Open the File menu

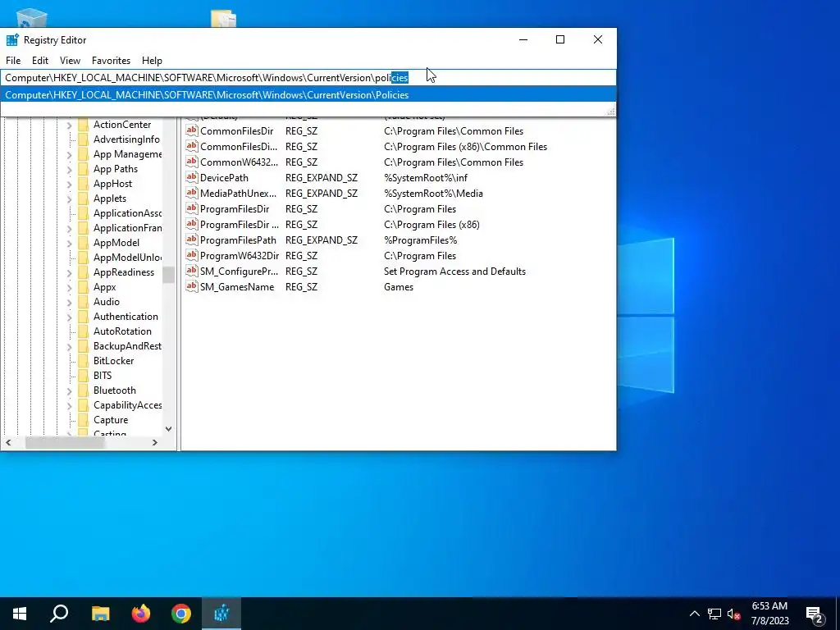(x=13, y=61)
